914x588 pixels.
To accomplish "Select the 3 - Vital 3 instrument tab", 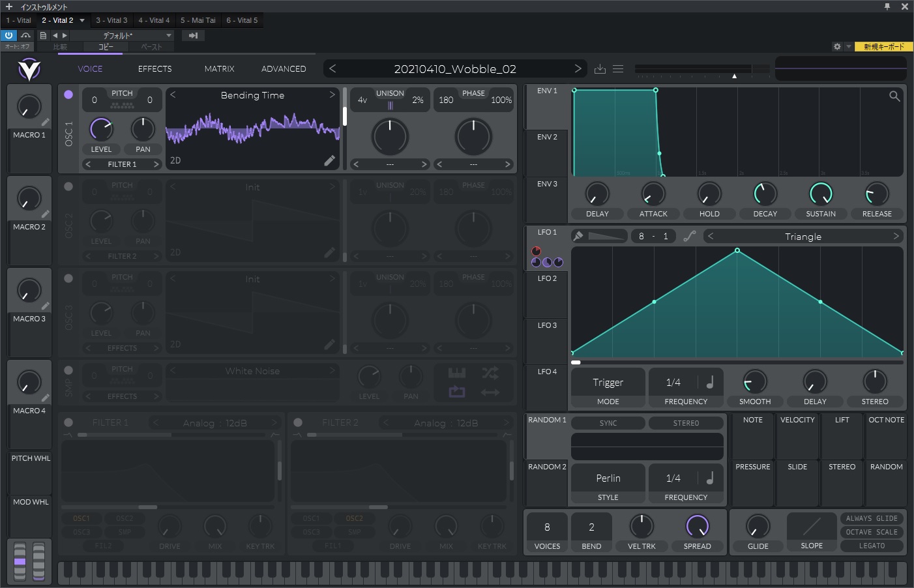I will coord(111,20).
